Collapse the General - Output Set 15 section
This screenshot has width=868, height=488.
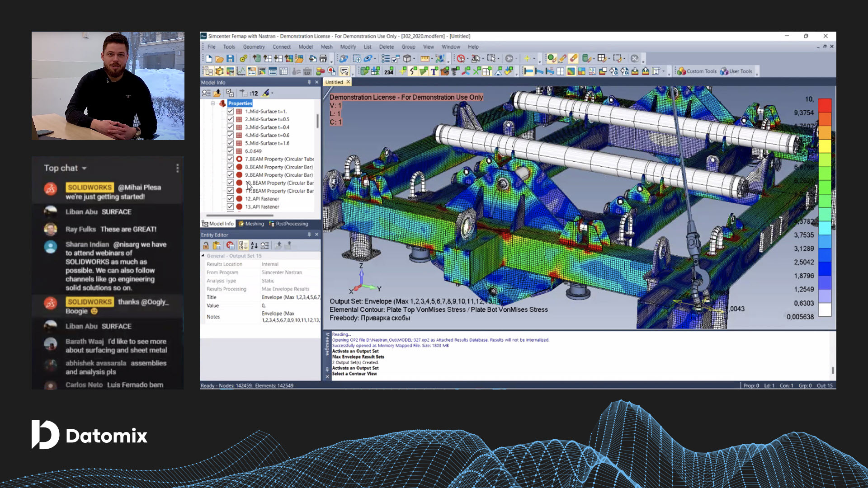[x=203, y=256]
